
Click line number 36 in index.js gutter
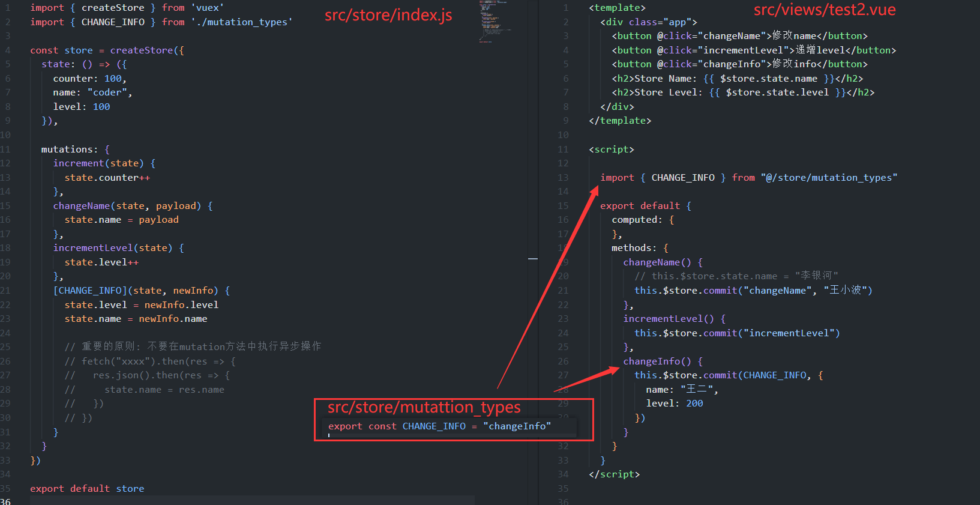point(5,502)
